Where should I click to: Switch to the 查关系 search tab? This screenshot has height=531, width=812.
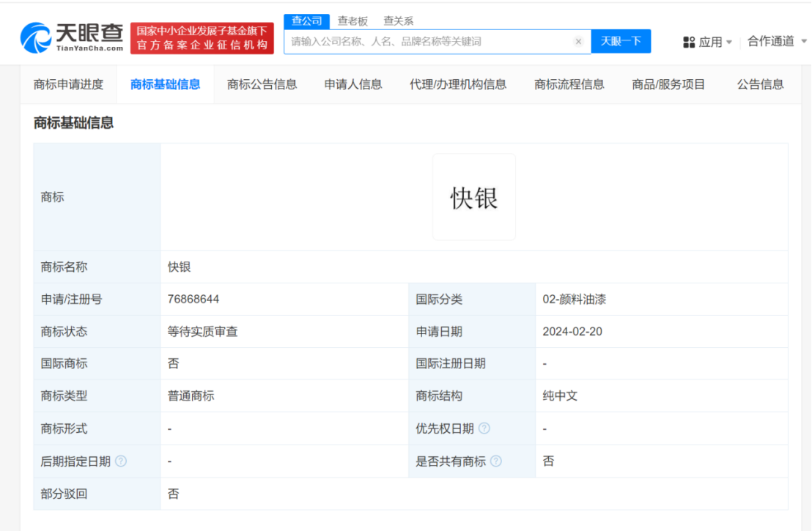[398, 21]
